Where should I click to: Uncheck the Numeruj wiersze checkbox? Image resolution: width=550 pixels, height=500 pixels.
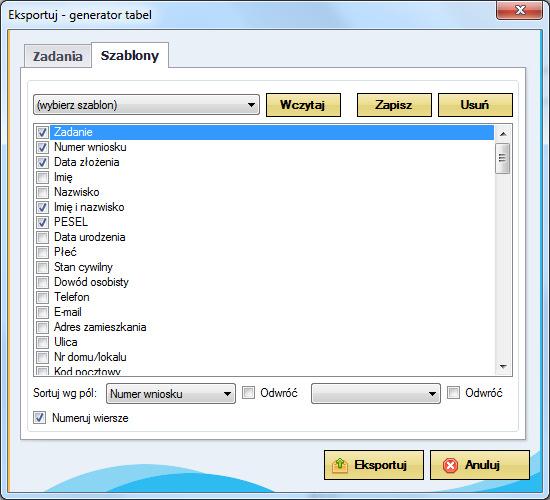tap(39, 418)
